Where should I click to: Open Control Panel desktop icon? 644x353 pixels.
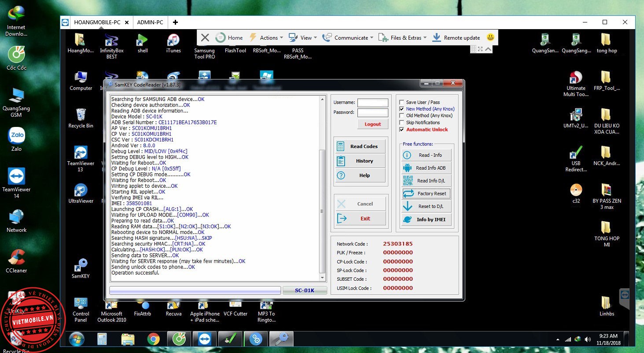(x=81, y=310)
